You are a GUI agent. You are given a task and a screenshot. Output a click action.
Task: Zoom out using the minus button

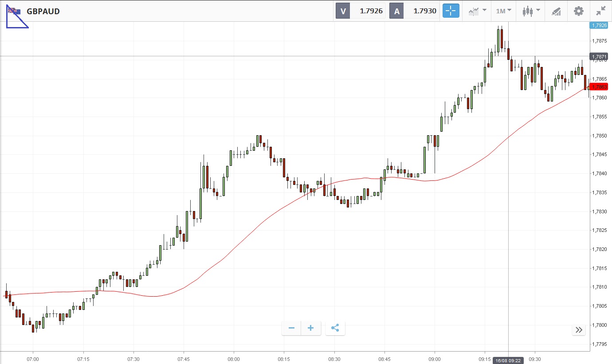pos(291,328)
